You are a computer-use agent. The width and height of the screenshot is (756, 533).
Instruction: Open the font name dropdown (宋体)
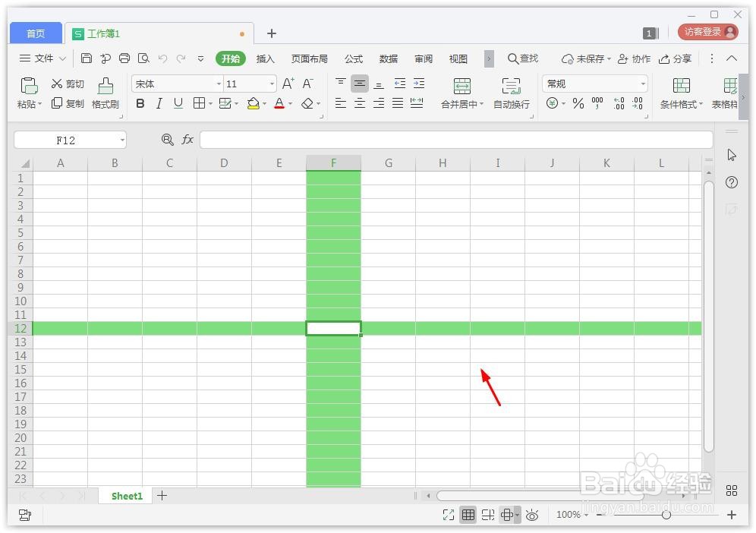[219, 84]
